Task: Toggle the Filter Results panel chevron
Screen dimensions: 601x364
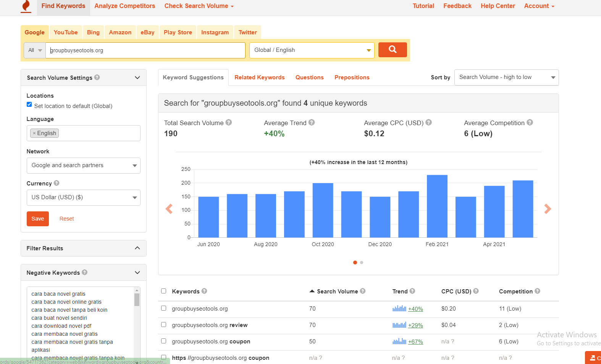Action: tap(137, 248)
